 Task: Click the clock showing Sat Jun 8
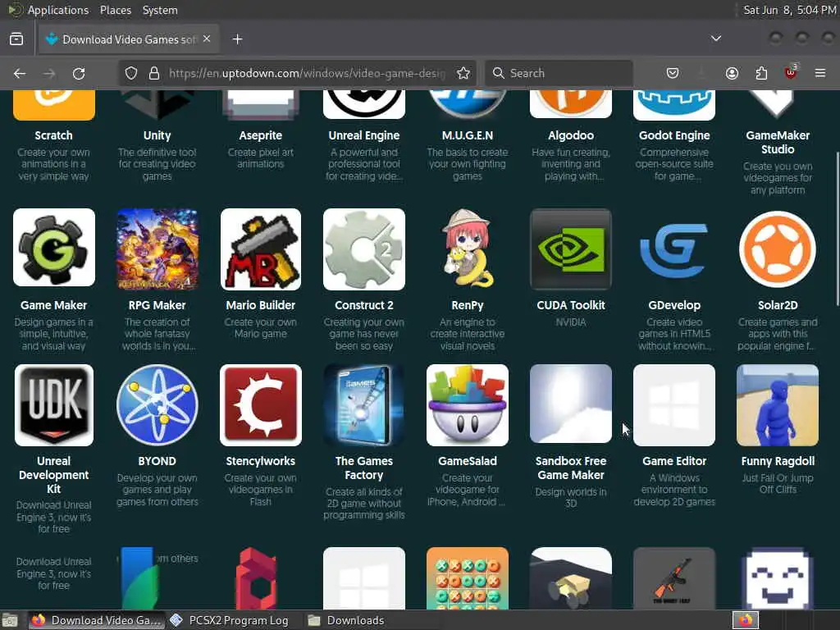(789, 10)
